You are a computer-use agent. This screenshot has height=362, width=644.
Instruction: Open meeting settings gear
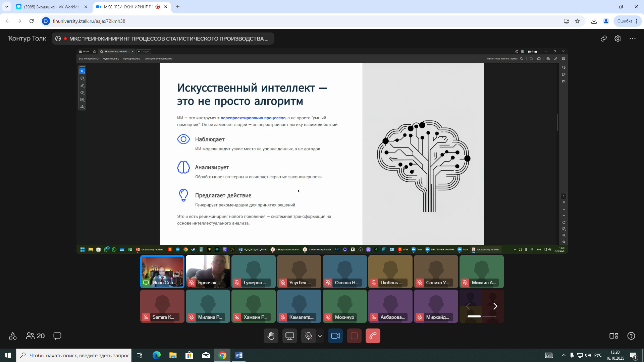618,39
